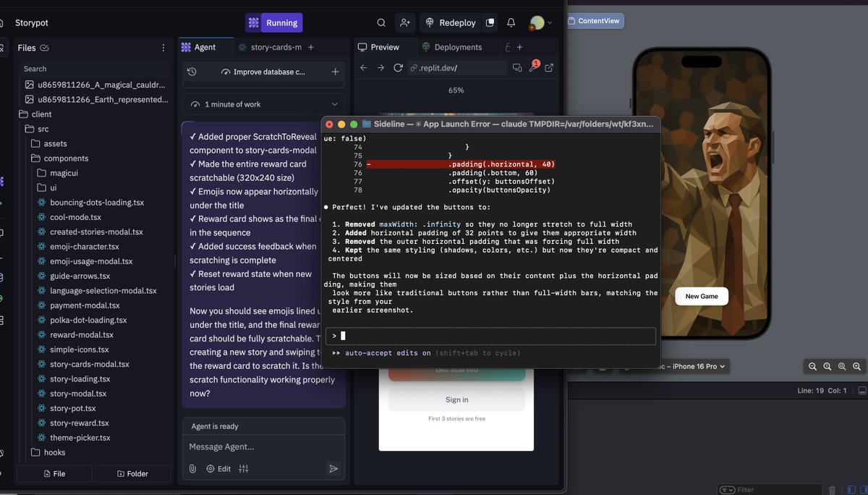This screenshot has height=495, width=868.
Task: Toggle the device preview icon
Action: [x=517, y=68]
